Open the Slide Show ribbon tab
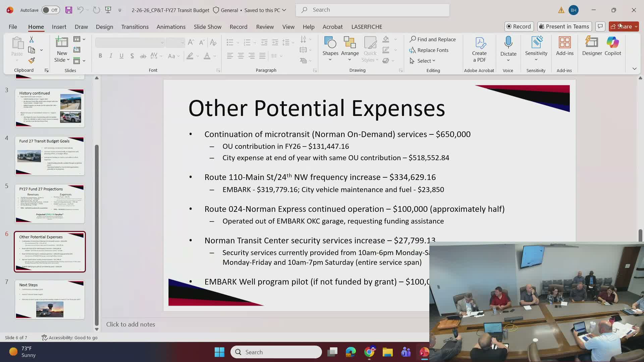Screen dimensions: 644x362 pos(207,26)
